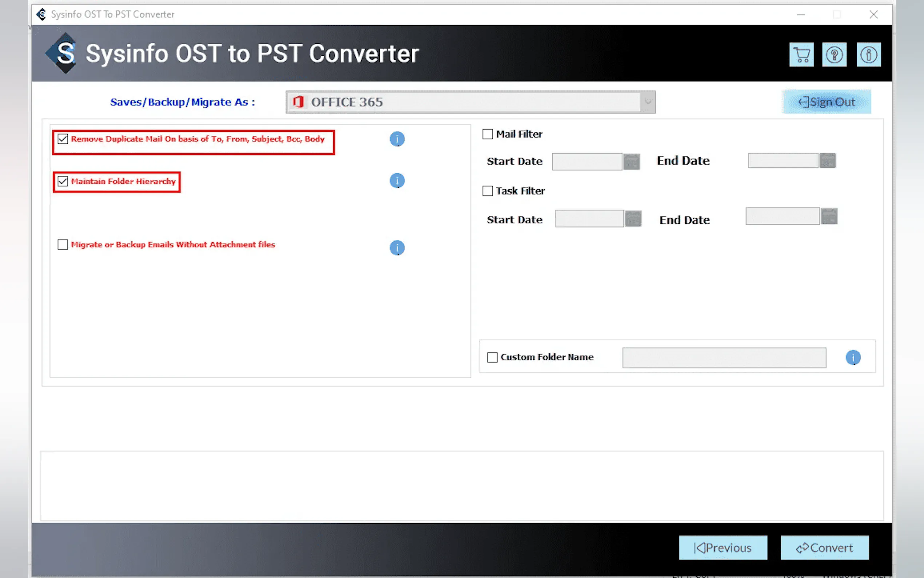Click the Convert button

point(824,548)
